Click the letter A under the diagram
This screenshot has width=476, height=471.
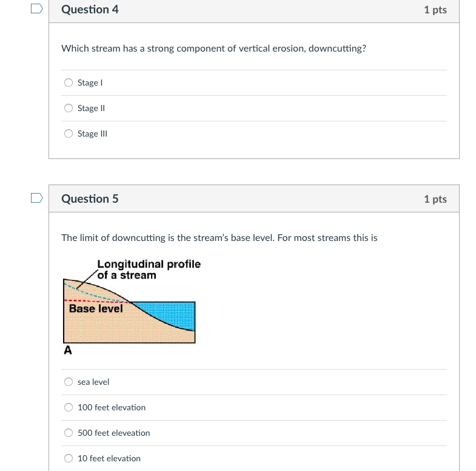click(x=68, y=350)
